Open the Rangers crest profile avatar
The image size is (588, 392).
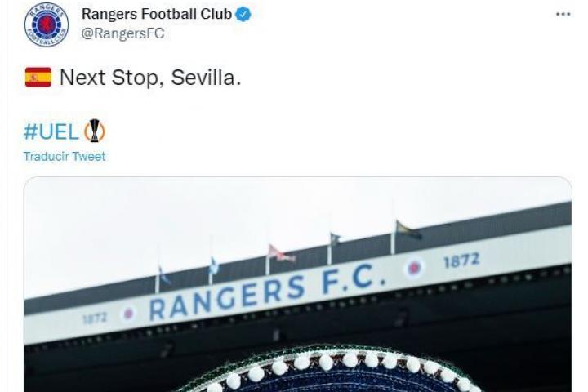(47, 24)
